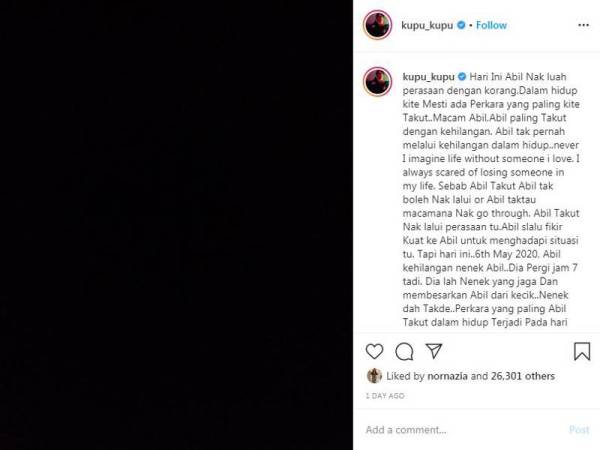Screen dimensions: 600x450
Task: Save the post with the bookmark icon
Action: click(x=582, y=351)
